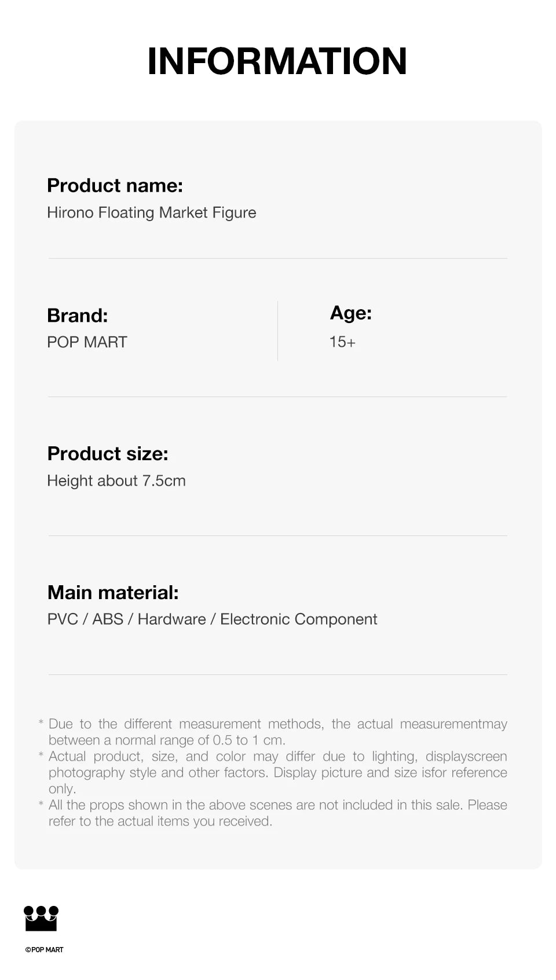Click the ©POP MART copyright text

(x=45, y=950)
